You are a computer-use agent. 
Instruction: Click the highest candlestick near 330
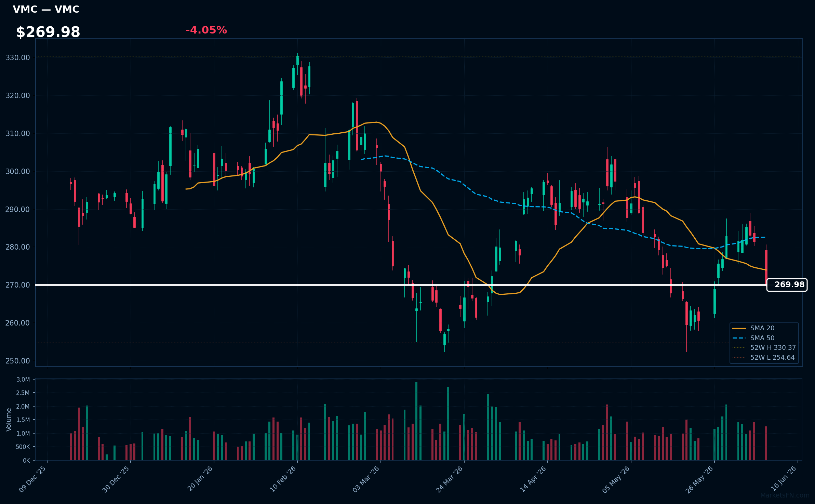(297, 61)
